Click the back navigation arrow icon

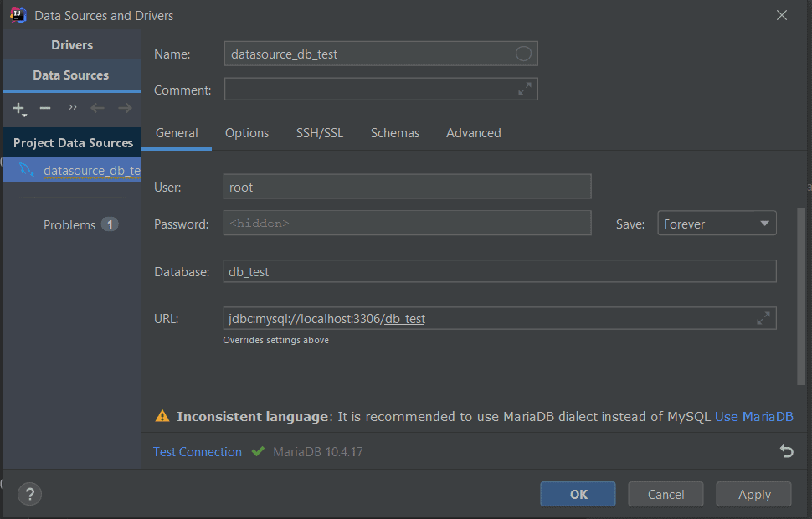[97, 108]
